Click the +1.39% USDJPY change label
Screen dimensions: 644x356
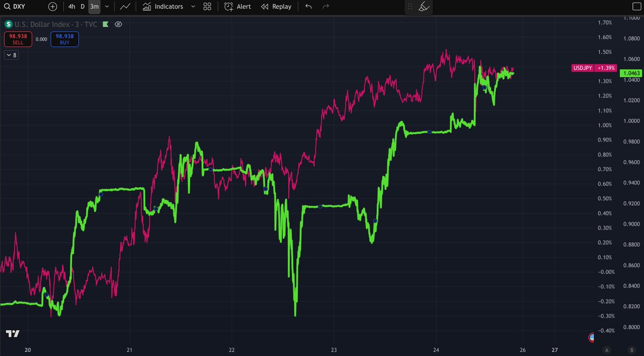pos(605,68)
